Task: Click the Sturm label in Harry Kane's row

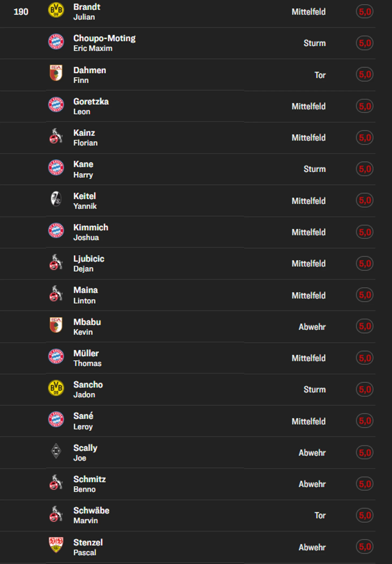Action: pyautogui.click(x=315, y=169)
